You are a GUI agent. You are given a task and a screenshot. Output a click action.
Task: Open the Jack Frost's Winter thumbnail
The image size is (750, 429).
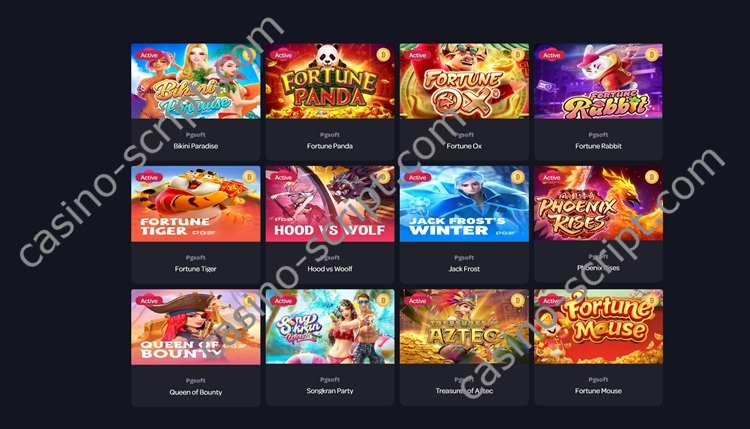(464, 203)
